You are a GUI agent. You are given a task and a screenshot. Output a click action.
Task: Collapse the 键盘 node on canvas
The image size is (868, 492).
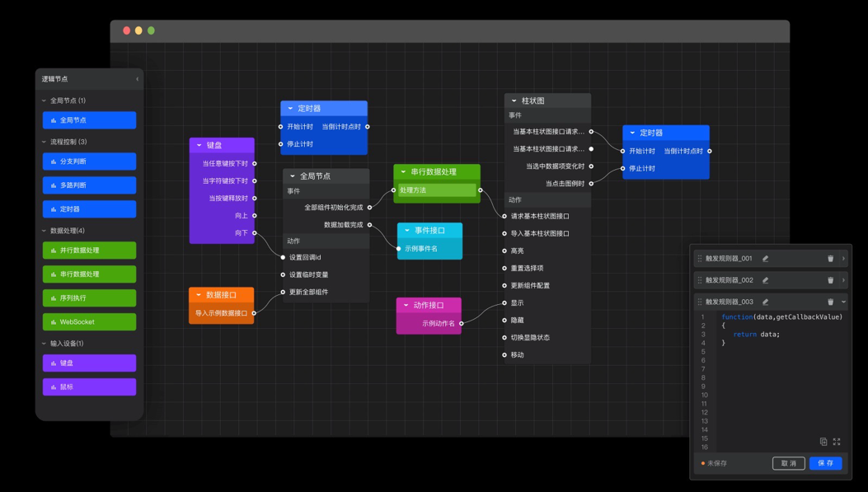199,146
